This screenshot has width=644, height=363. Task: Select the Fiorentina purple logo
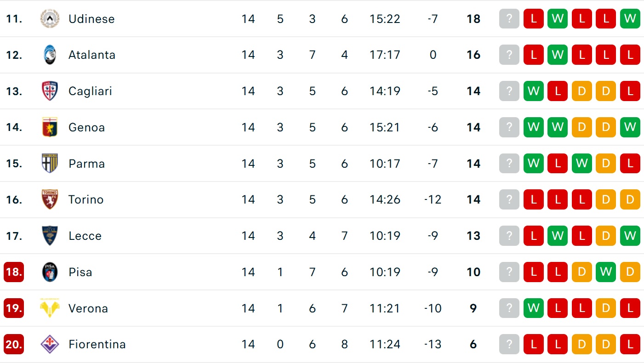pos(49,344)
